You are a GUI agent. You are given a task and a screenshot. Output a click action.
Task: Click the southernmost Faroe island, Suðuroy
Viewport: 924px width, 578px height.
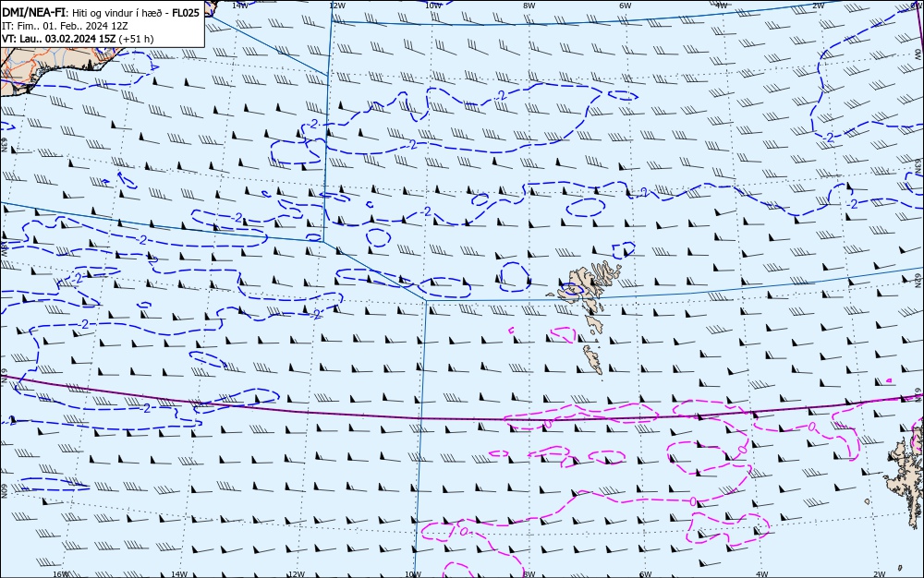(x=593, y=359)
